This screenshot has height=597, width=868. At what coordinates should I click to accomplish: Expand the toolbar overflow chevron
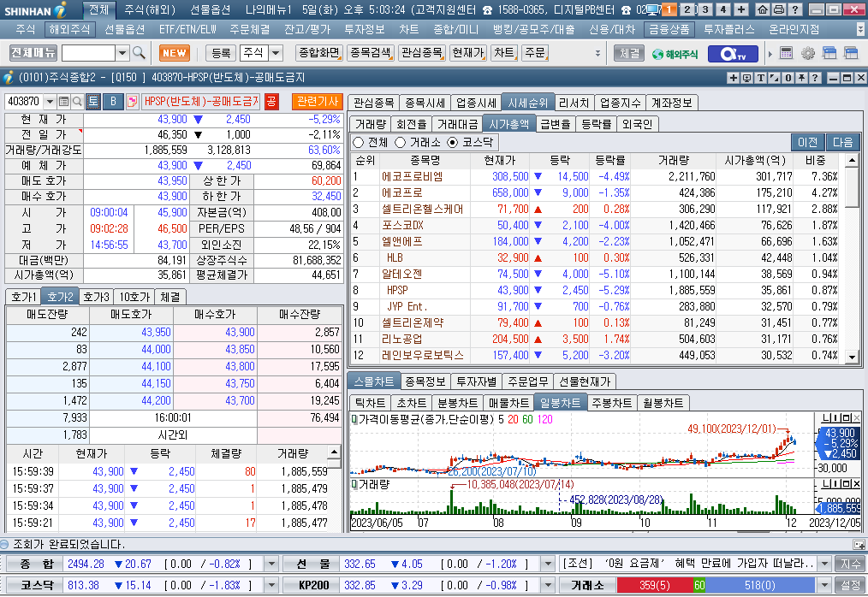tap(597, 54)
